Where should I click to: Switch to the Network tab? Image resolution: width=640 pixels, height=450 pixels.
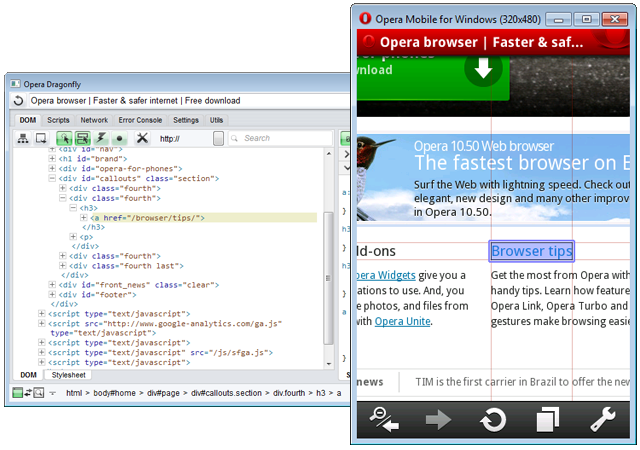coord(94,120)
